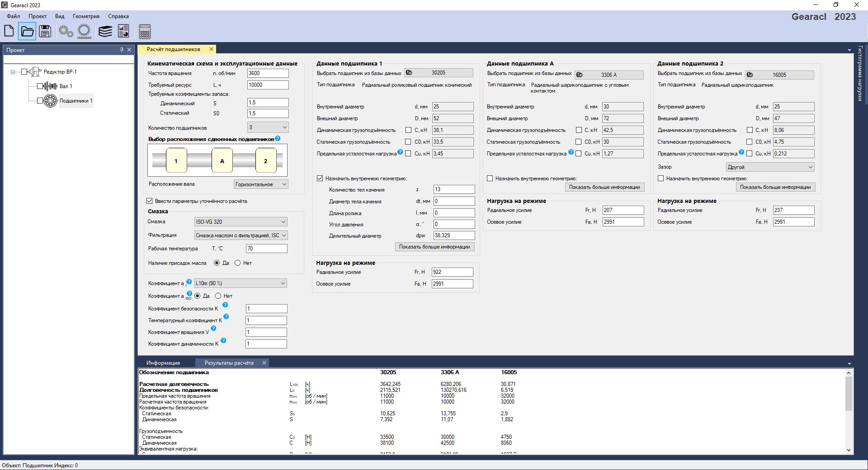The height and width of the screenshot is (470, 868).
Task: Open tab list arrow of calculation pane
Action: [x=849, y=50]
